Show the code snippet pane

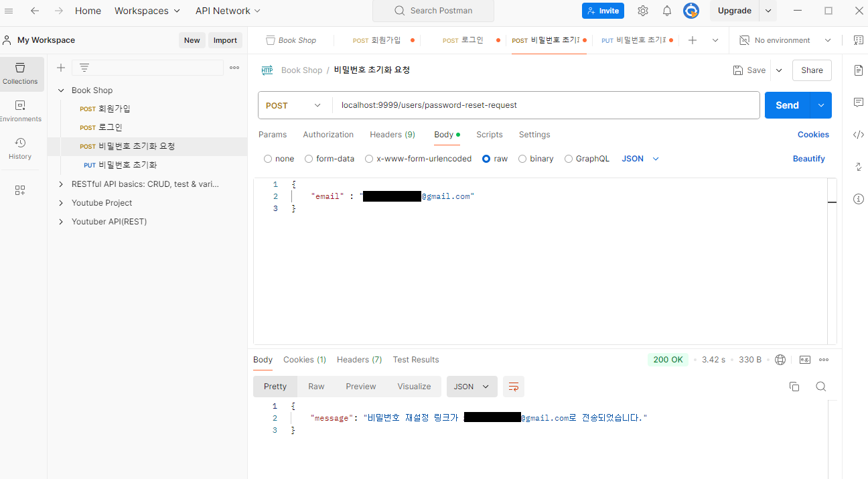pyautogui.click(x=859, y=135)
